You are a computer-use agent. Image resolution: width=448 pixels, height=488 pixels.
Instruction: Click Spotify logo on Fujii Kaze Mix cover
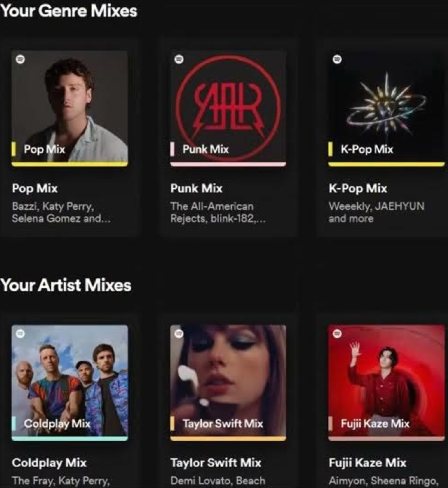coord(337,334)
